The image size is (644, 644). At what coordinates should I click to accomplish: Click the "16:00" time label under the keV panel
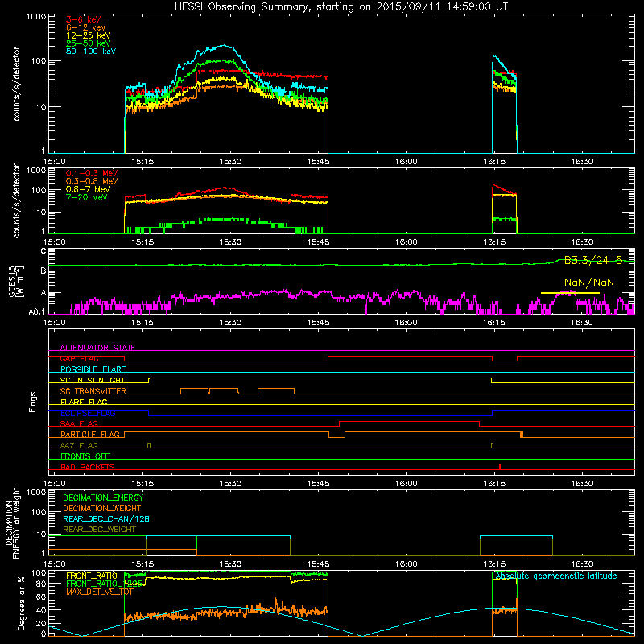tap(407, 162)
